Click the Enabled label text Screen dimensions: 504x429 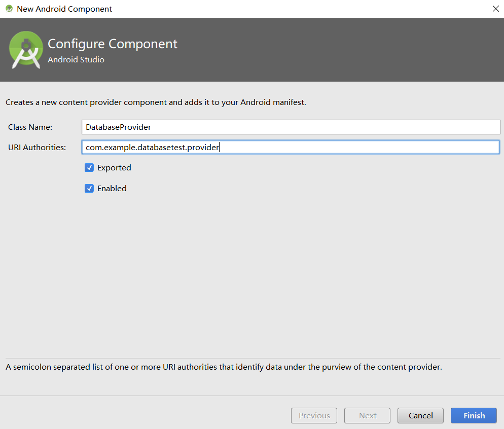point(112,189)
